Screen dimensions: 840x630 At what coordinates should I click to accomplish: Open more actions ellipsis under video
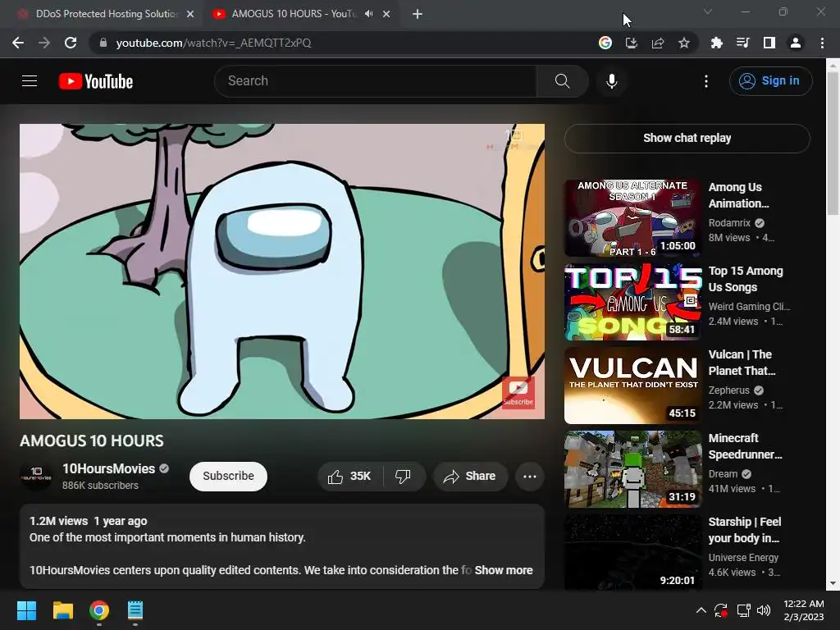[529, 477]
